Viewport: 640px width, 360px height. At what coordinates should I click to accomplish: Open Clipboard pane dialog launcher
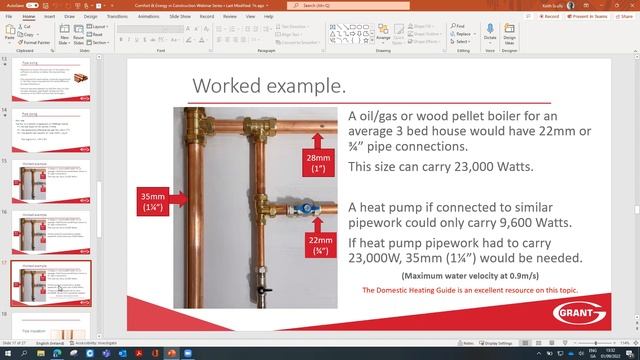coord(52,51)
